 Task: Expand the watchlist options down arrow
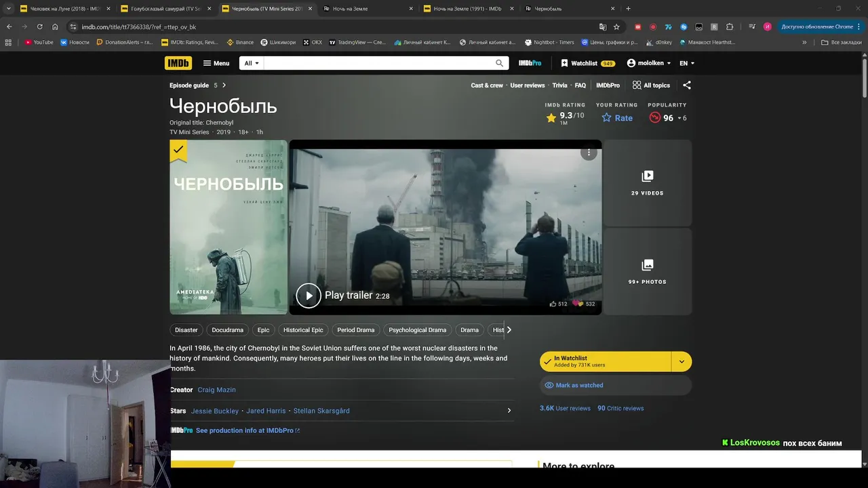[682, 361]
